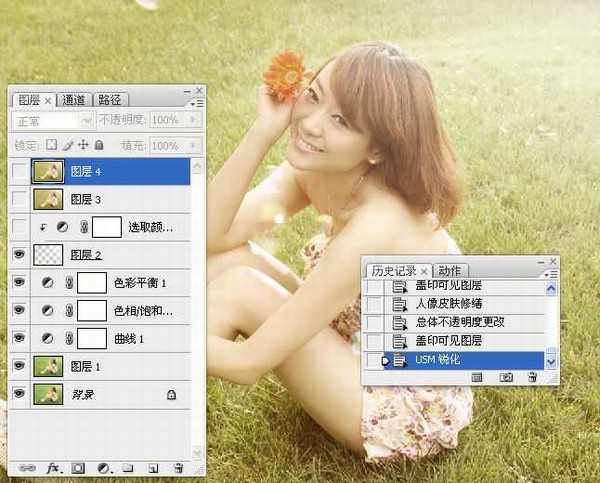The image size is (600, 483).
Task: Show 图层 4 by toggling visibility box
Action: [x=20, y=172]
